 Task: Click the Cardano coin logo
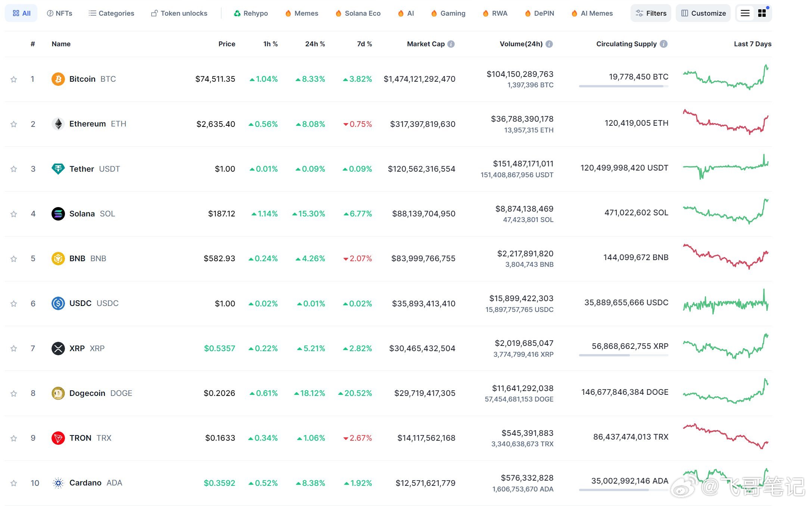[58, 483]
